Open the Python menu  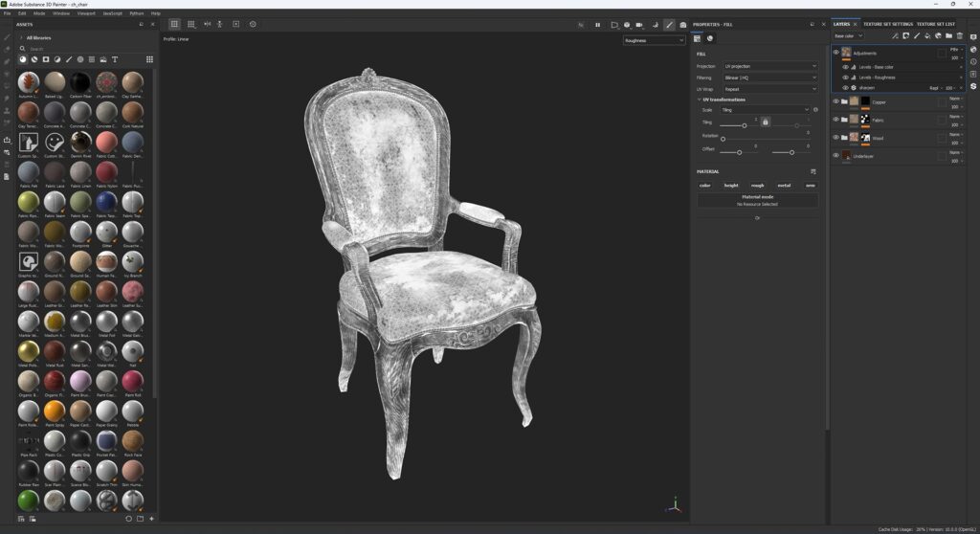(136, 13)
